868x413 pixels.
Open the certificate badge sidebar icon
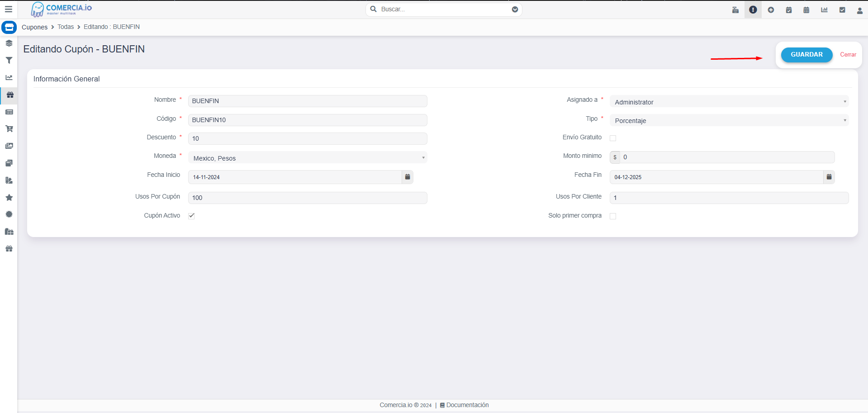(9, 214)
